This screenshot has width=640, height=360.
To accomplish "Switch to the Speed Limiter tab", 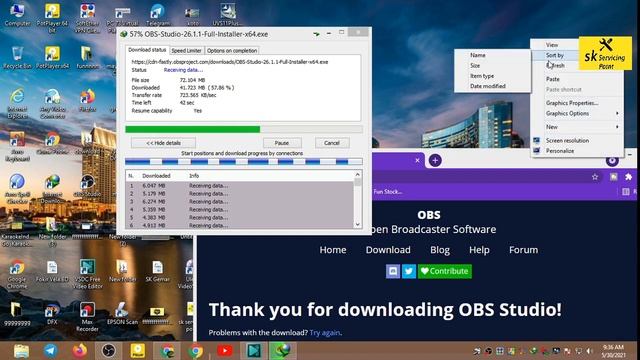I will pyautogui.click(x=186, y=51).
